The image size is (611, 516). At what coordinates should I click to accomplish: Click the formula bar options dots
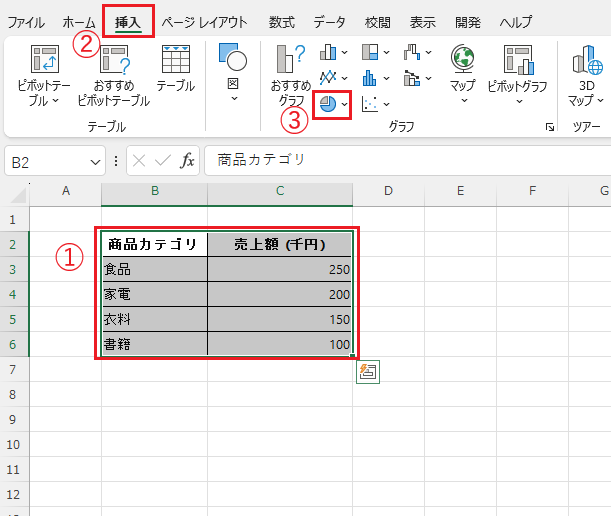click(116, 161)
